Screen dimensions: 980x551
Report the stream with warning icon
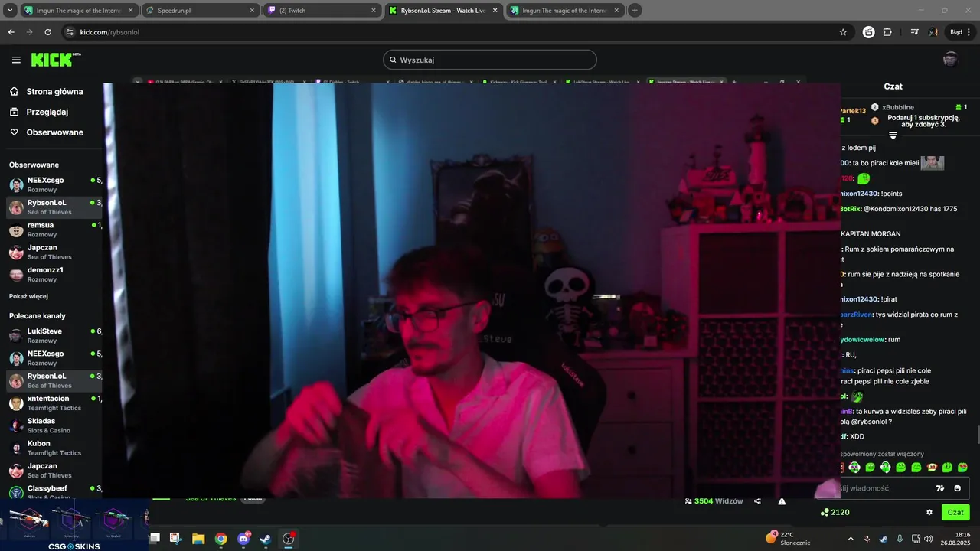pyautogui.click(x=782, y=501)
